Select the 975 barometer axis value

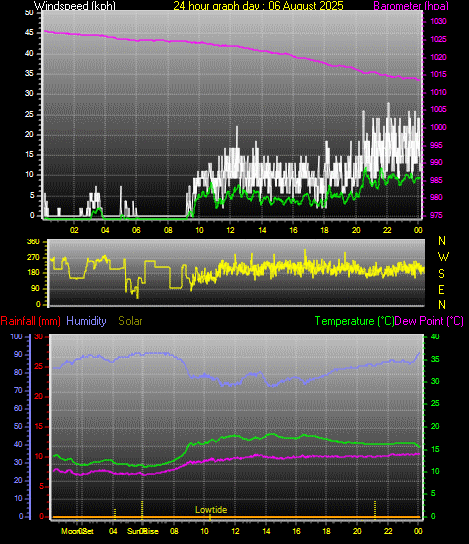tap(436, 215)
